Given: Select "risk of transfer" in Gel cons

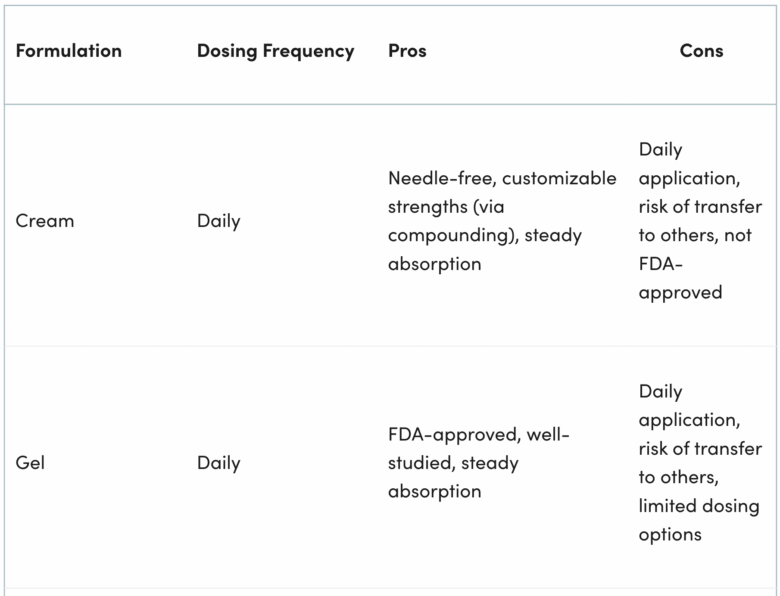Looking at the screenshot, I should [700, 449].
